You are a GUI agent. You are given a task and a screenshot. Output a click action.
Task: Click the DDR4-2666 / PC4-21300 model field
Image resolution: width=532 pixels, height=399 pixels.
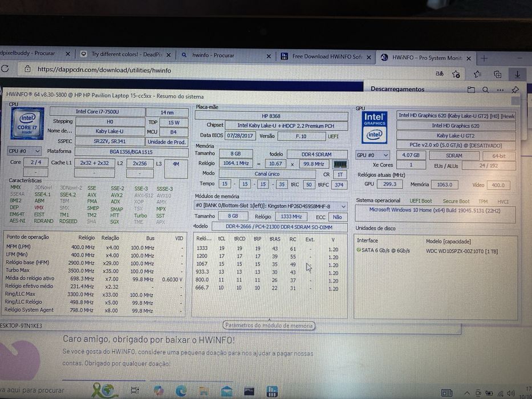point(279,227)
